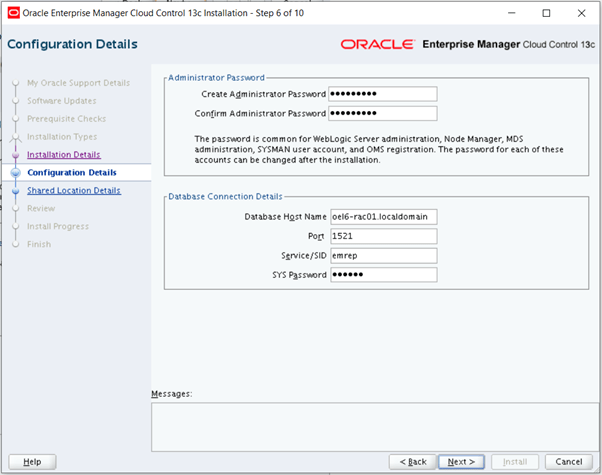Screen dimensions: 602x475
Task: Cancel the installation wizard
Action: pyautogui.click(x=568, y=461)
